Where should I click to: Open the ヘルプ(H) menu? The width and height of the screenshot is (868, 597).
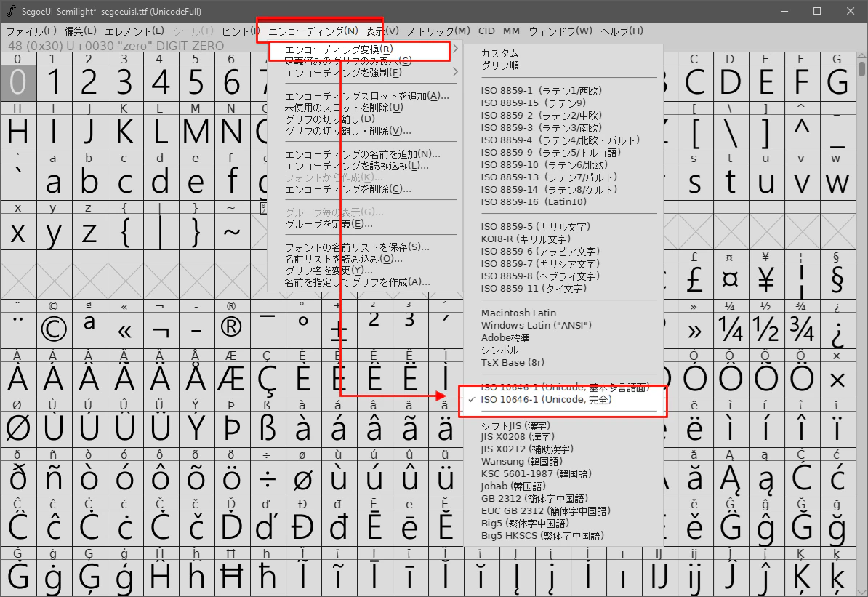622,31
